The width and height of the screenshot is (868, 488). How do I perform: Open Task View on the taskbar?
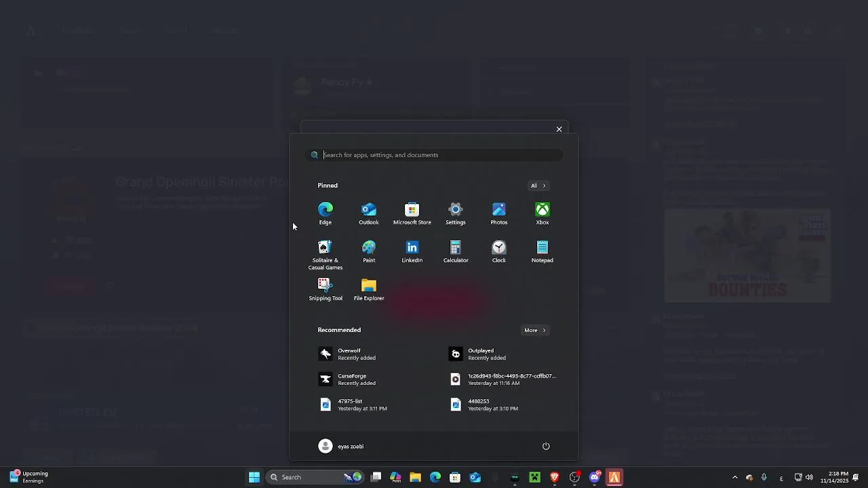tap(376, 477)
